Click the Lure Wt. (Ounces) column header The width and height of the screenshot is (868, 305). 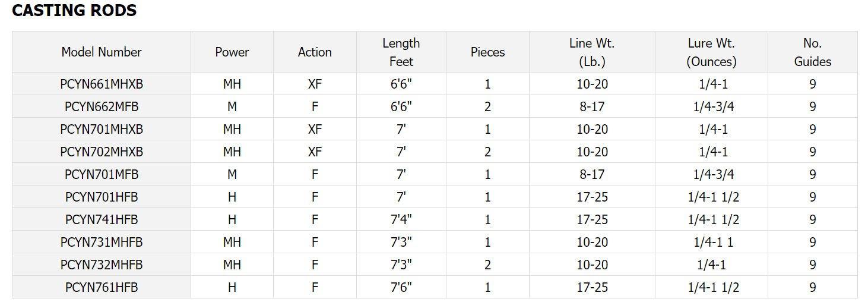click(711, 52)
